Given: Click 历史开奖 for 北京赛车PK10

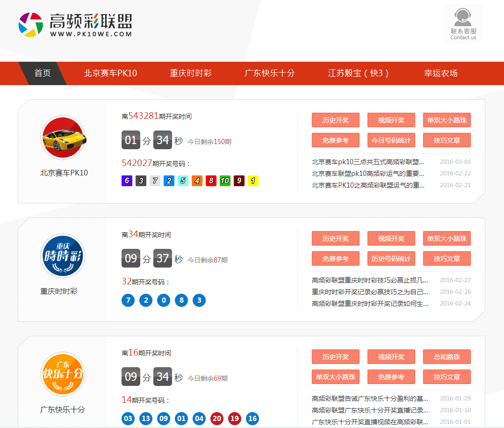Looking at the screenshot, I should (336, 120).
